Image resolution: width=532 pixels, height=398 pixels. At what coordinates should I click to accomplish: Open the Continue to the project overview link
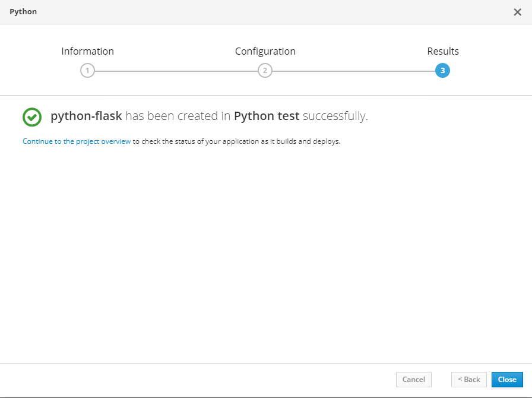[x=77, y=142]
